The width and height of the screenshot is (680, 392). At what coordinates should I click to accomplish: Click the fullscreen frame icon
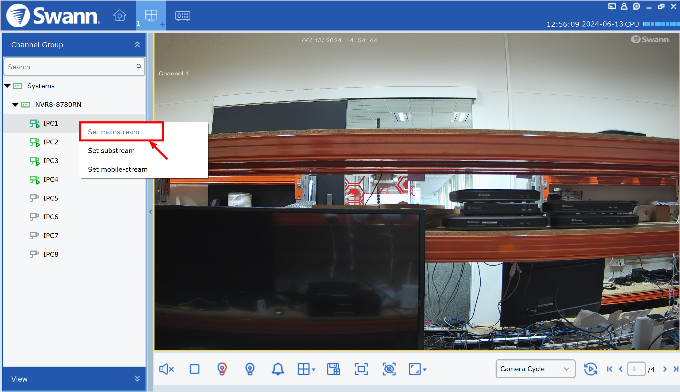click(x=361, y=369)
